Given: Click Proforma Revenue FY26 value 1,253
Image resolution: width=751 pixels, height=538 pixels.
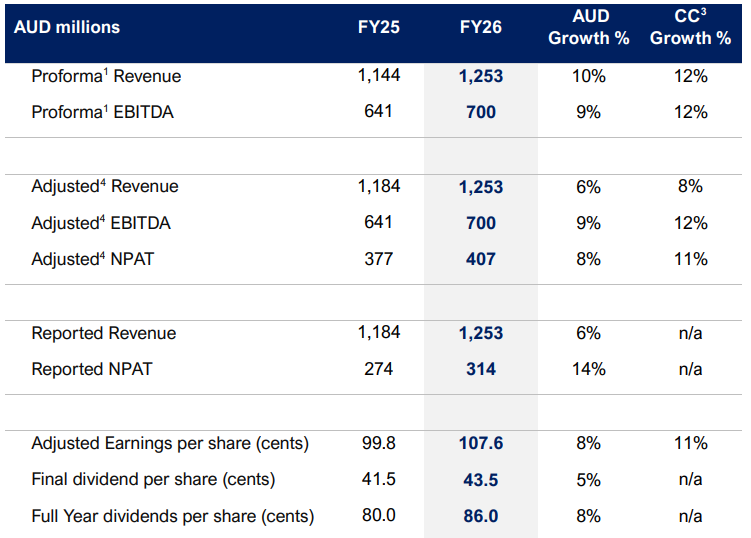Looking at the screenshot, I should pyautogui.click(x=481, y=76).
